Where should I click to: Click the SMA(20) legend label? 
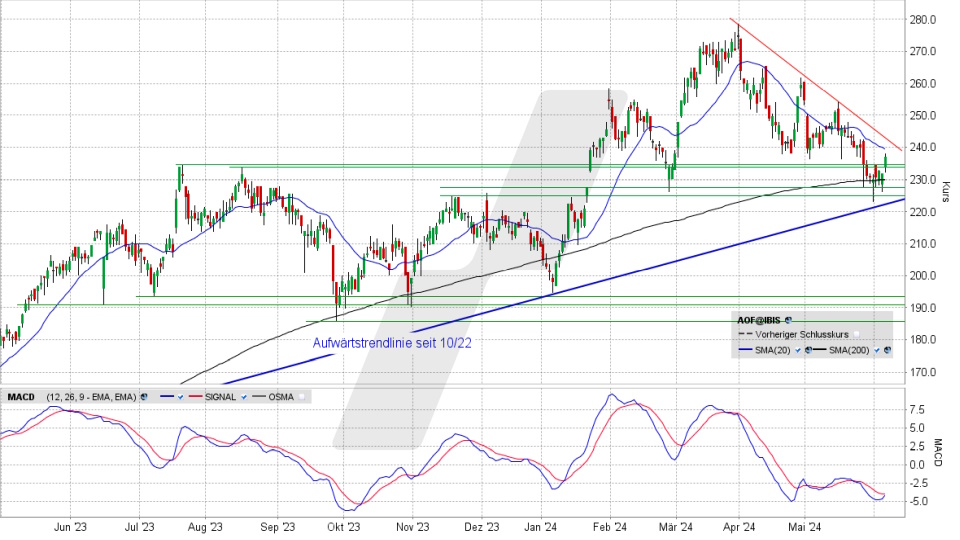click(x=773, y=350)
